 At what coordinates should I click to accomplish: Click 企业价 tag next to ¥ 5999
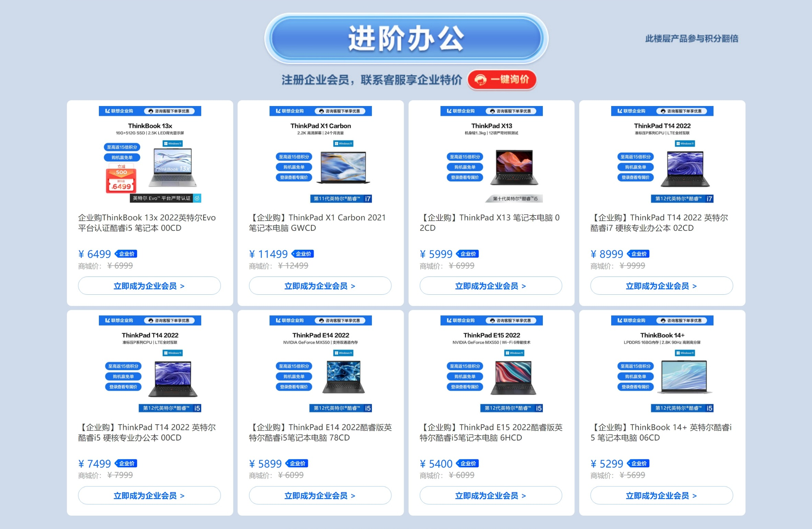point(468,254)
